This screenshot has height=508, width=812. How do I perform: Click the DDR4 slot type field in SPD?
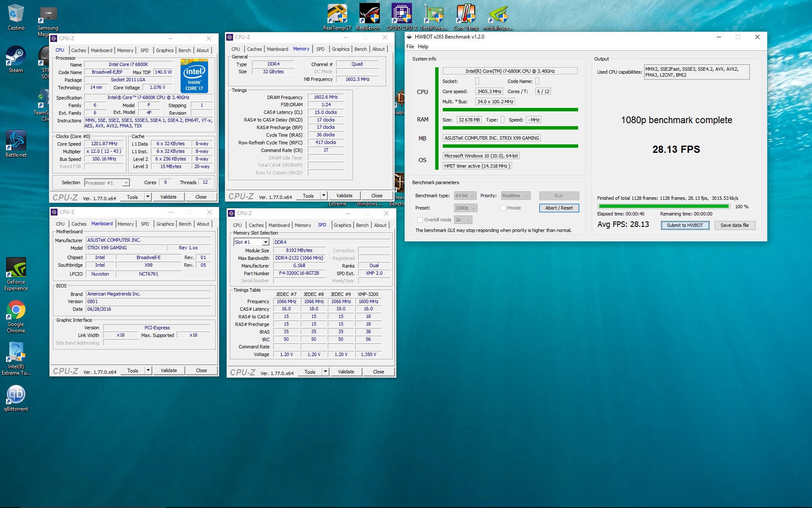coord(332,242)
